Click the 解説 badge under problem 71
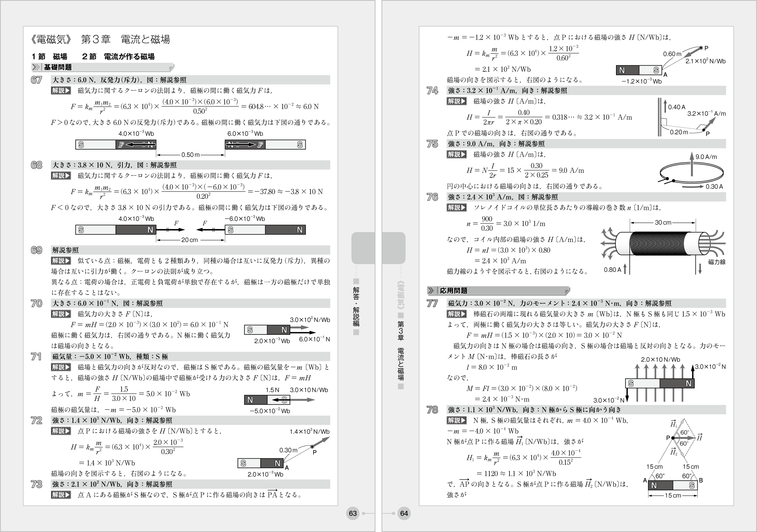757x532 pixels. click(61, 367)
